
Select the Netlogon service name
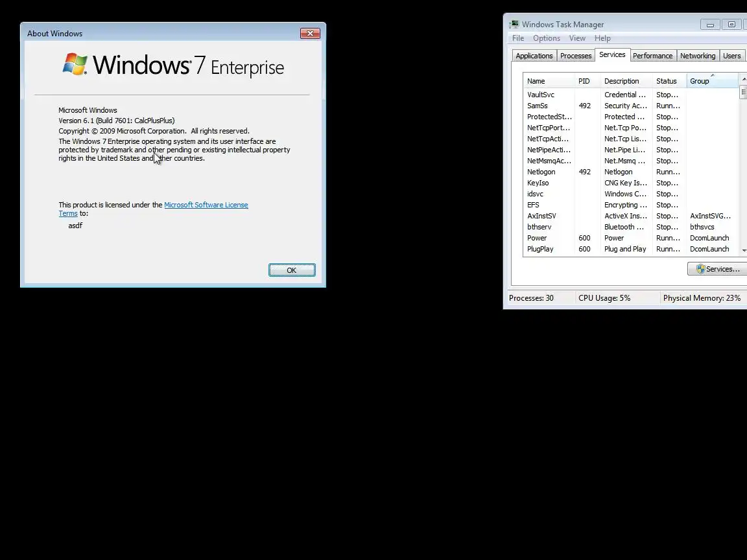541,172
